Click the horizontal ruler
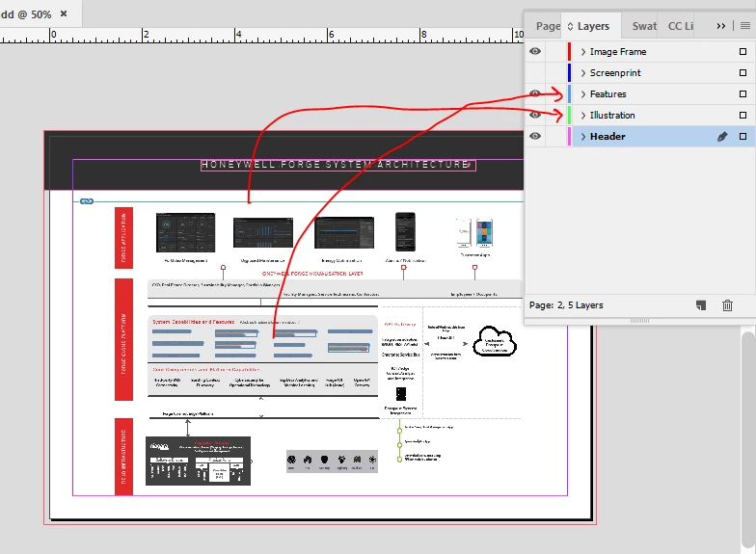The height and width of the screenshot is (554, 756). coord(262,35)
